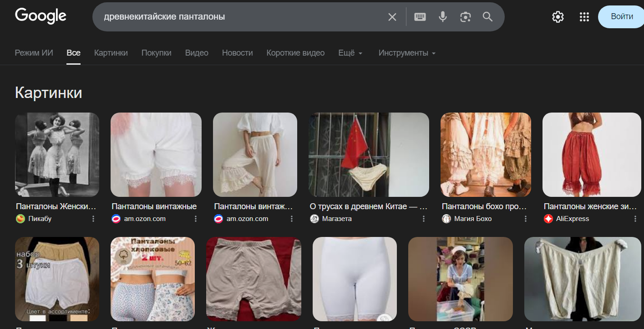Open Панталоны женские зи… title link
The height and width of the screenshot is (329, 644).
click(590, 207)
